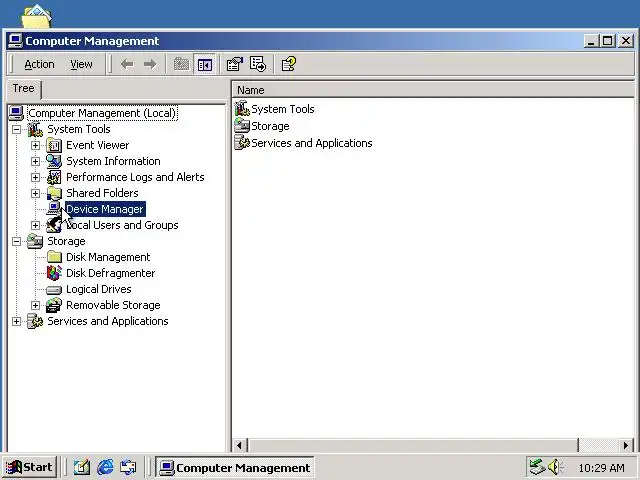Click the System Tools tree icon
Viewport: 640px width, 480px height.
click(x=35, y=129)
